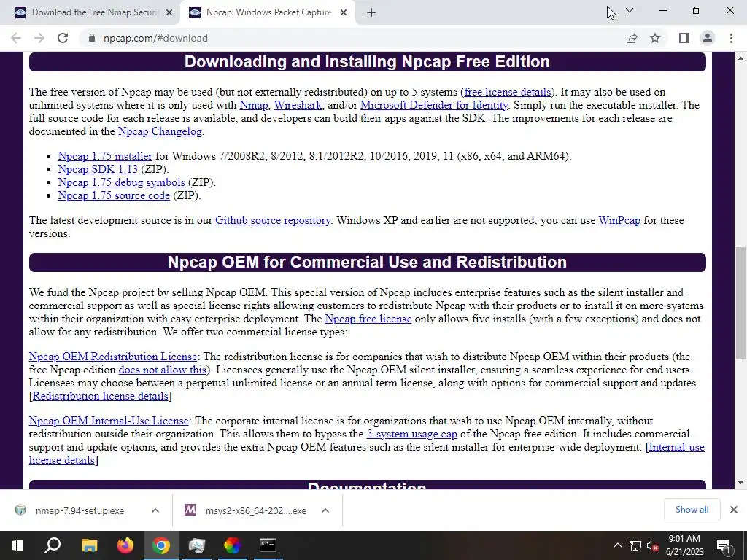Click the browser Forward arrow
Viewport: 747px width, 560px height.
39,38
